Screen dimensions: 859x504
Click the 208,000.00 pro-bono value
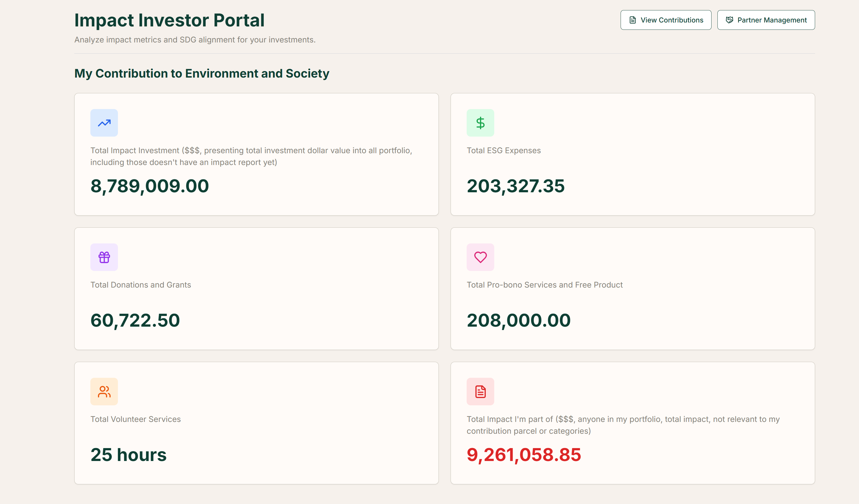(518, 320)
